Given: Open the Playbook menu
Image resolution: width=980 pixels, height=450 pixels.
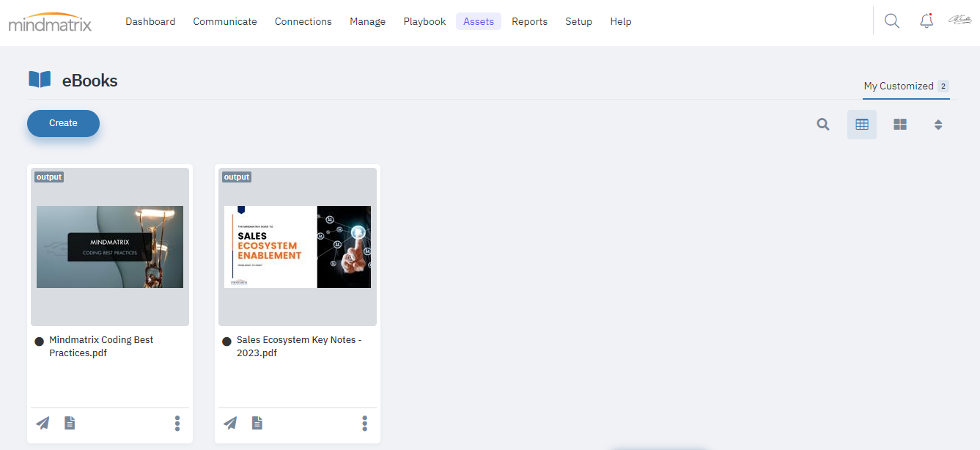Looking at the screenshot, I should click(424, 21).
